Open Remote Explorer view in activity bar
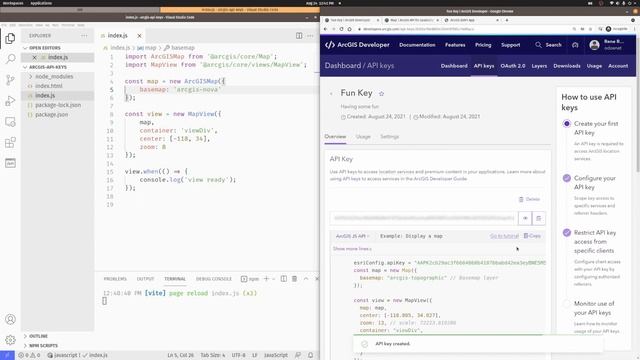Image resolution: width=640 pixels, height=360 pixels. click(10, 122)
